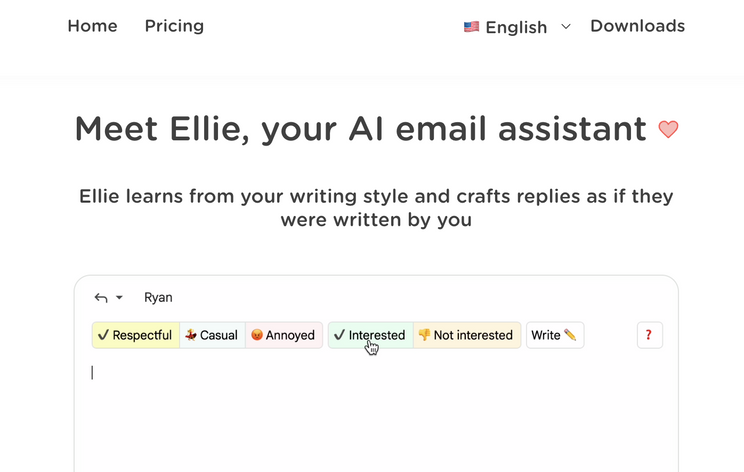The height and width of the screenshot is (472, 744).
Task: Choose the Not interested label
Action: tap(473, 335)
